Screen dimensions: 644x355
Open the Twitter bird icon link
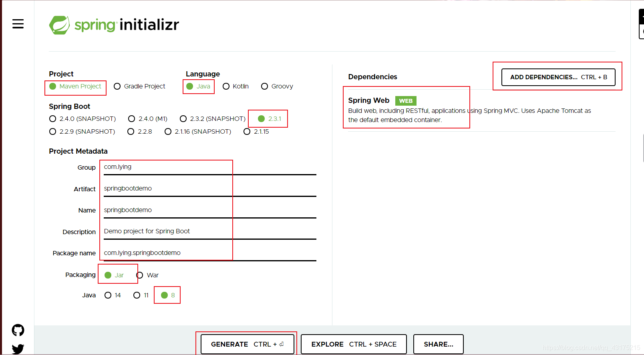pos(18,349)
